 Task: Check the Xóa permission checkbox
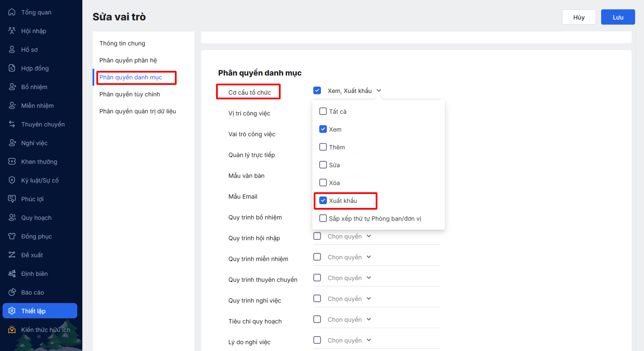pyautogui.click(x=323, y=183)
